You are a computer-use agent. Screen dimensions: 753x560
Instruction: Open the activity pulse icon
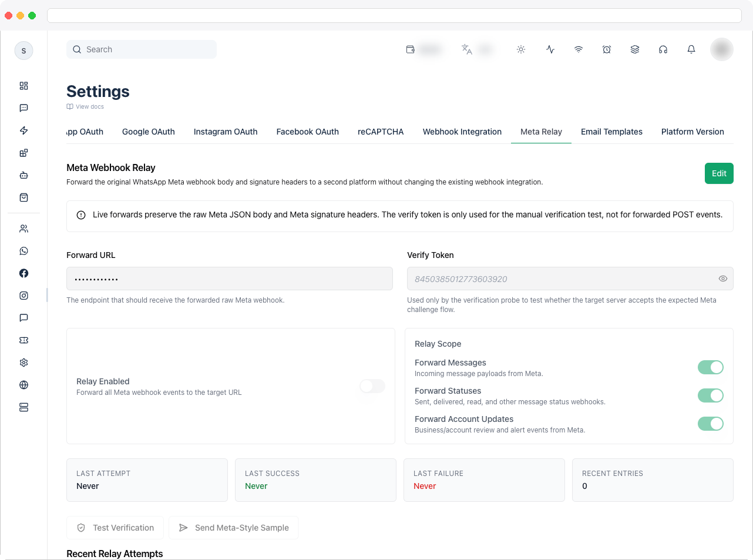[550, 49]
